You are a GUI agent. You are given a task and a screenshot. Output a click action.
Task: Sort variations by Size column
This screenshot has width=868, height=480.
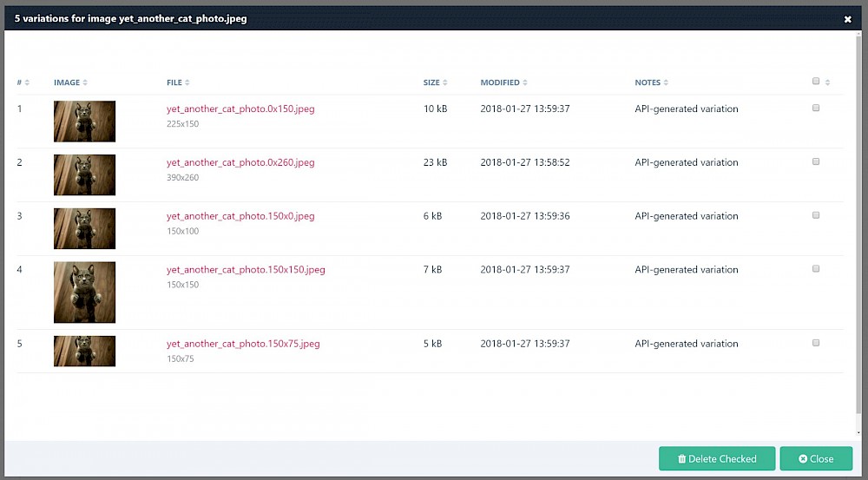click(435, 82)
